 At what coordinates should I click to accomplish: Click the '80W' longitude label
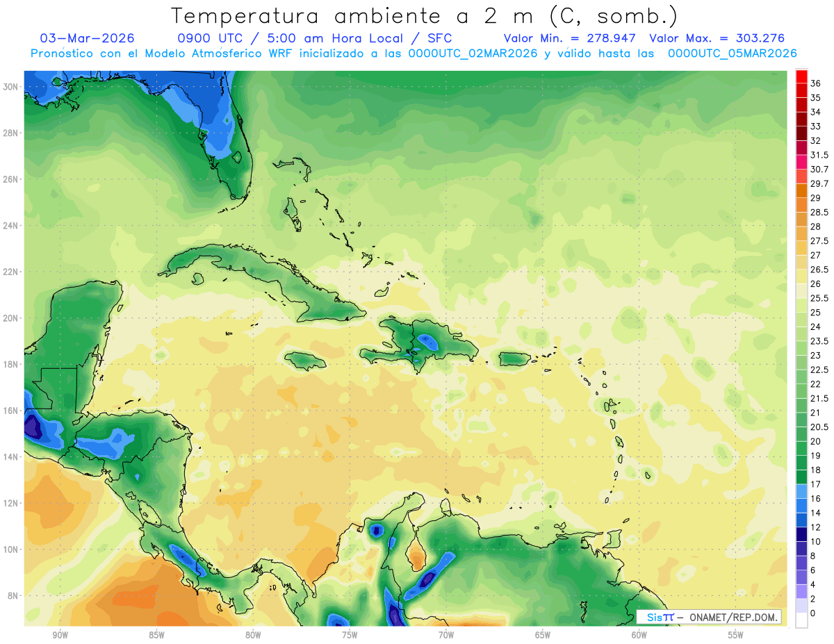pyautogui.click(x=253, y=635)
